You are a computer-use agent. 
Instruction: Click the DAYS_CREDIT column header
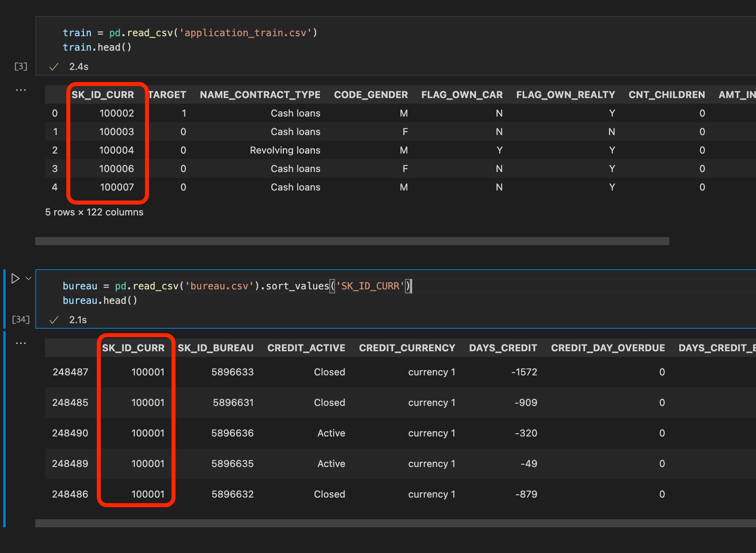(503, 348)
